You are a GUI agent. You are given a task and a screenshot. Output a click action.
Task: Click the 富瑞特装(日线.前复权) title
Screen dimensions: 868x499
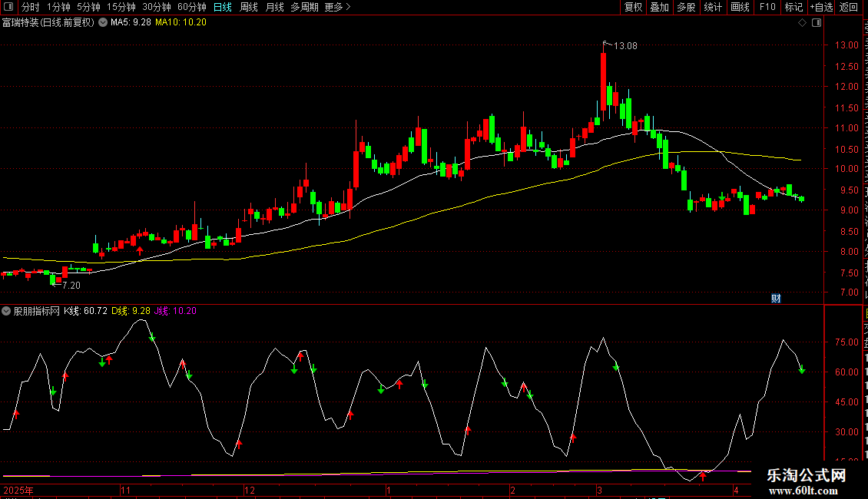tap(48, 22)
